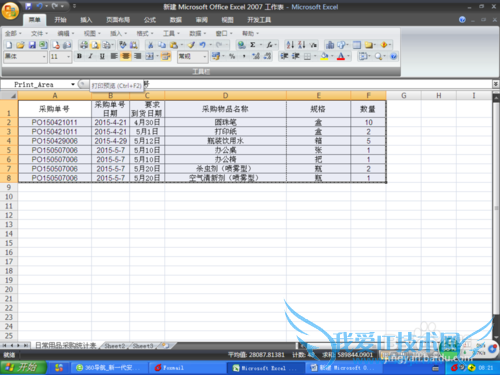Viewport: 500px width, 375px height.
Task: Click the vertical scrollbar
Action: (496, 217)
